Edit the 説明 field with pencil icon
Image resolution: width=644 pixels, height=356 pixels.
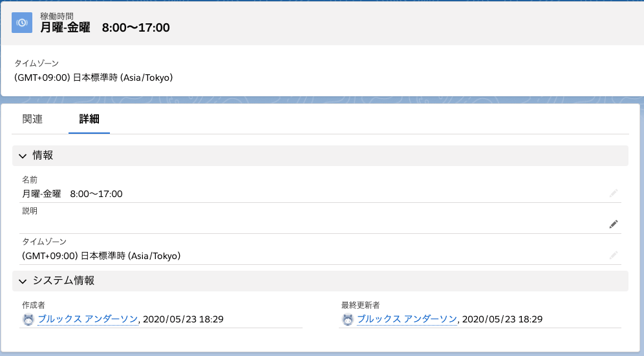pos(613,224)
